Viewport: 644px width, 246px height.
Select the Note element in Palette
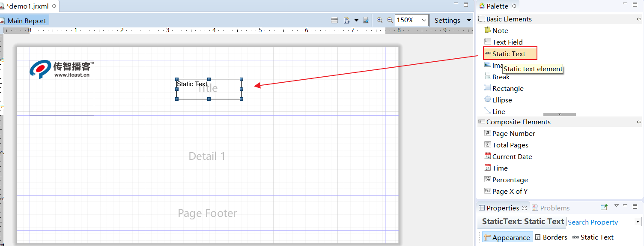[x=496, y=30]
